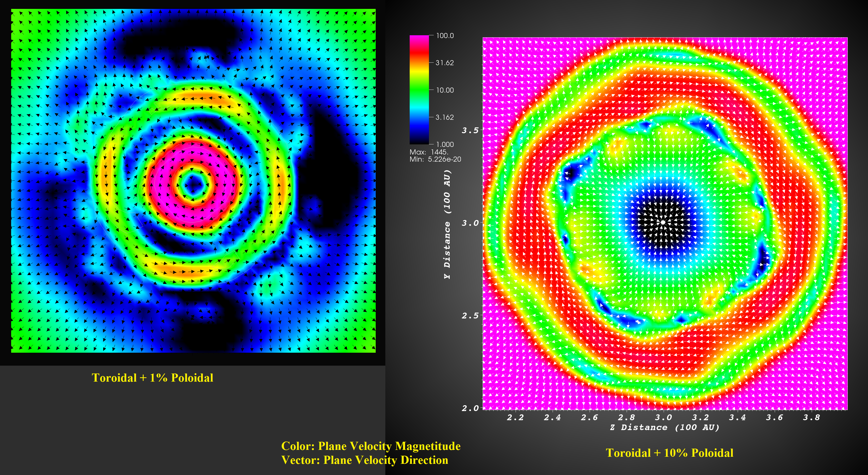Click the color bar legend

(x=419, y=90)
